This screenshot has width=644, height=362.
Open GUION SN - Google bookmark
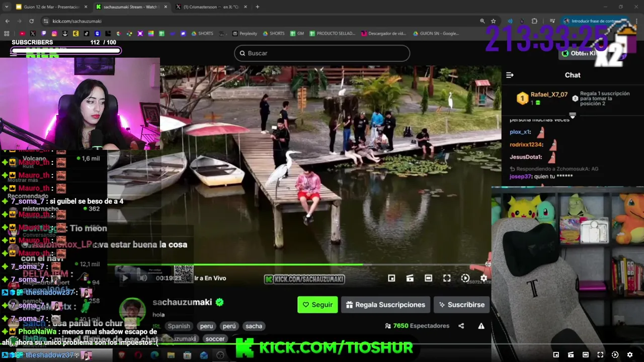pyautogui.click(x=436, y=34)
